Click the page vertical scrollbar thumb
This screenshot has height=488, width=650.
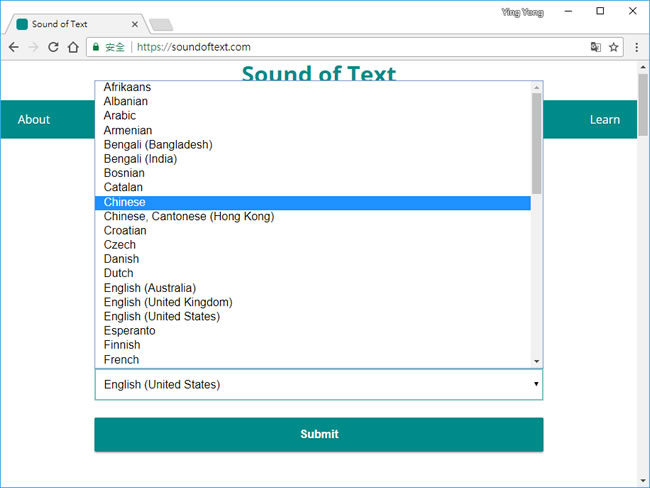pos(643,105)
